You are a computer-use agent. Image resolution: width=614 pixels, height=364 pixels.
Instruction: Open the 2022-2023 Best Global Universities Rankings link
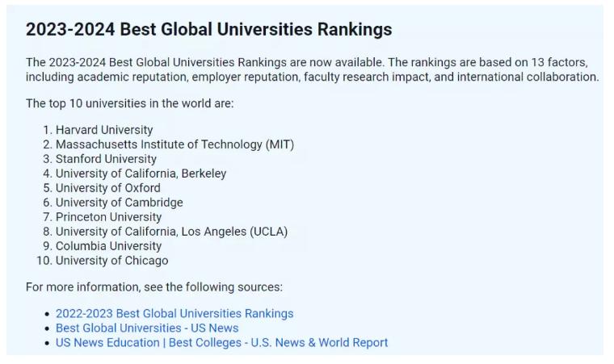[x=175, y=313]
